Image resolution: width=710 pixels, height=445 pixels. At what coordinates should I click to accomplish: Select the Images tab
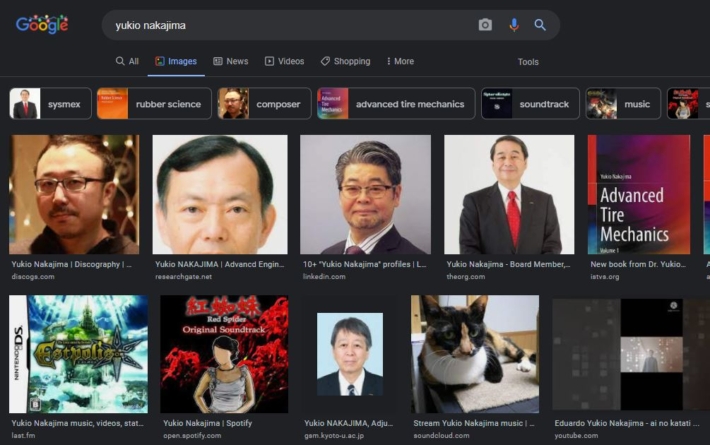176,61
